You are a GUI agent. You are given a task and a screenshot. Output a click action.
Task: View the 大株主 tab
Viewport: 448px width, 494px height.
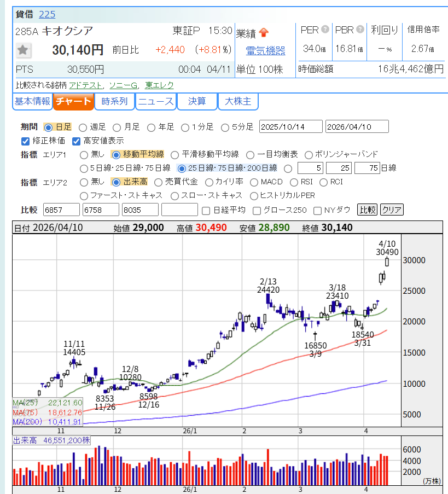[x=238, y=101]
